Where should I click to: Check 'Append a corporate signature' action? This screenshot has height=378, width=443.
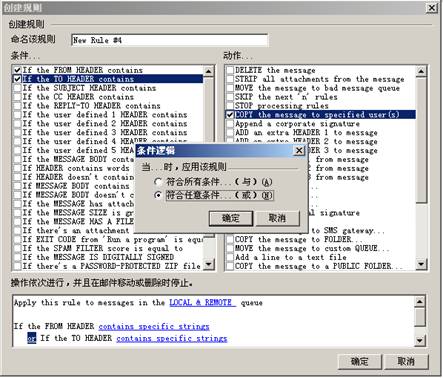coord(230,124)
